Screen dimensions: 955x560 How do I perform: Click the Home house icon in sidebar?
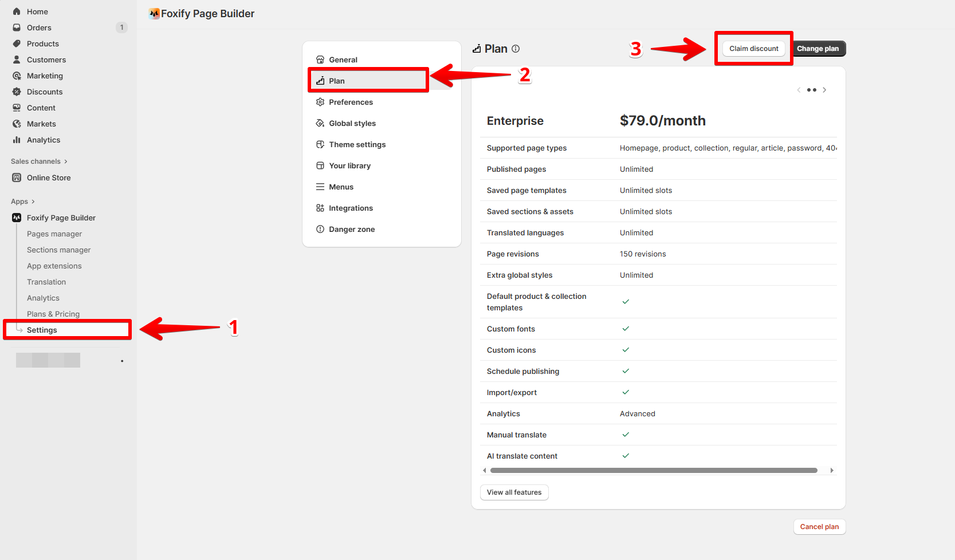17,11
